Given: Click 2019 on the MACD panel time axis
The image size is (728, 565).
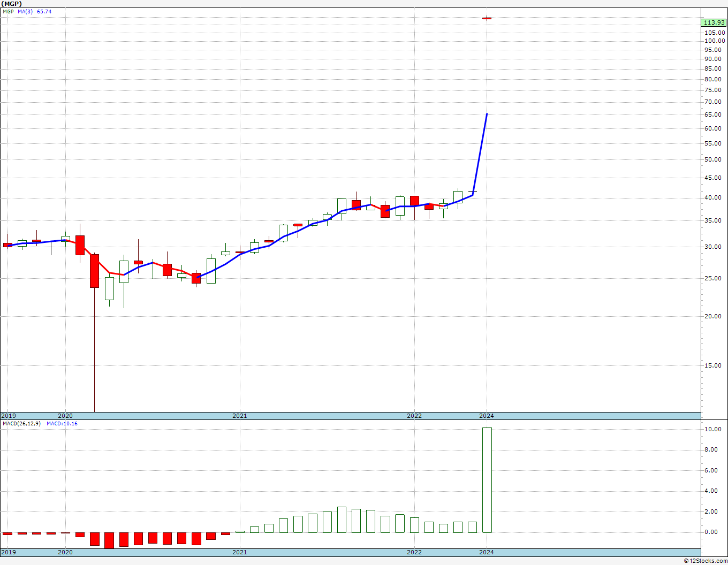Looking at the screenshot, I should tap(8, 552).
